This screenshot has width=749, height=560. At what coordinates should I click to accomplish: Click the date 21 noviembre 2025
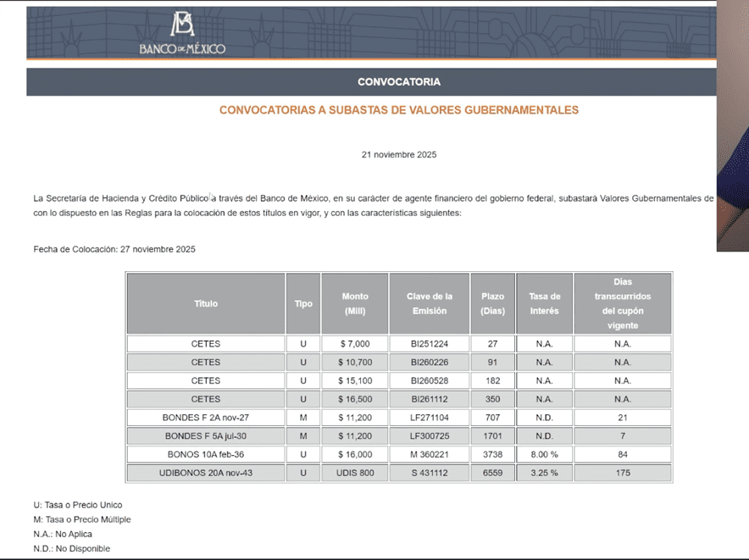398,155
